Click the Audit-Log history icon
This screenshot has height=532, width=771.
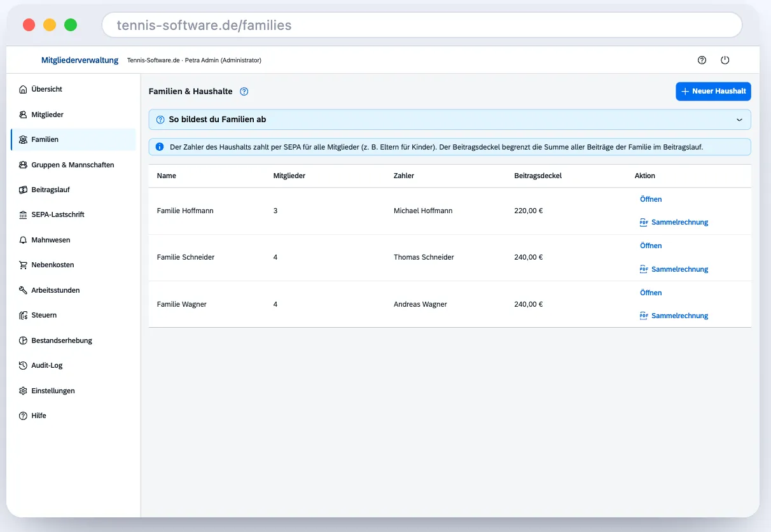coord(23,365)
